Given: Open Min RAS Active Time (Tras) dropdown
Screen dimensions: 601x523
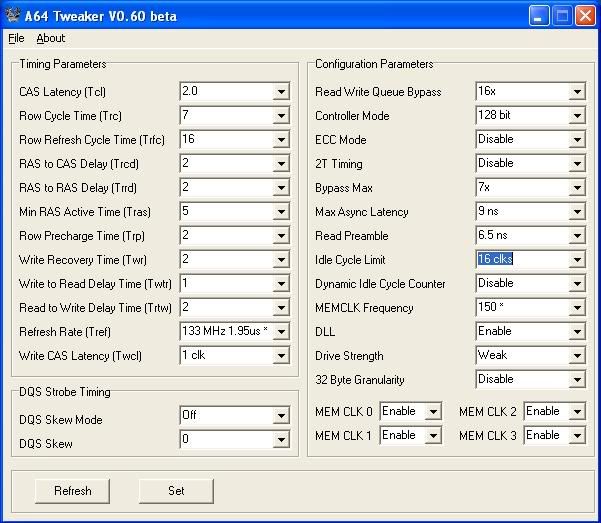Looking at the screenshot, I should (281, 212).
